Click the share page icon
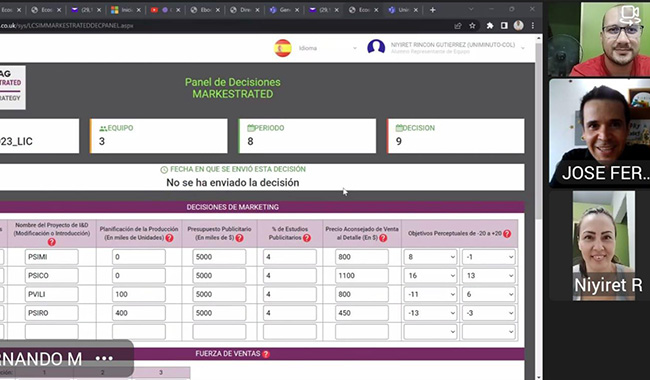Viewport: 650px width, 380px height. pos(458,26)
